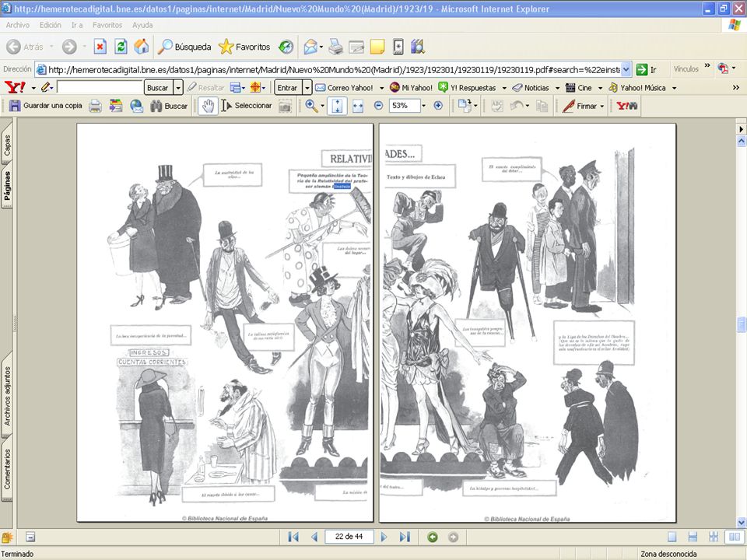The width and height of the screenshot is (747, 560).
Task: Select the zoom-in magnifier tool
Action: point(311,106)
